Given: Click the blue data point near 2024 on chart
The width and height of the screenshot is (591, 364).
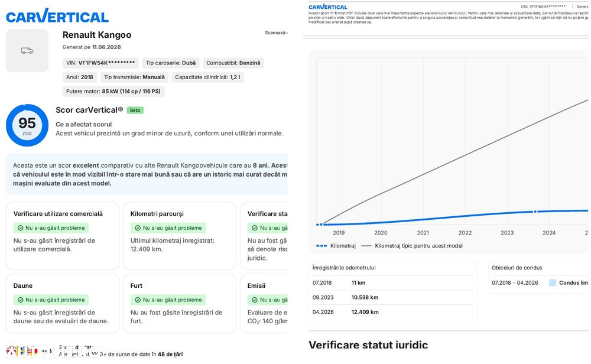Looking at the screenshot, I should [x=535, y=212].
